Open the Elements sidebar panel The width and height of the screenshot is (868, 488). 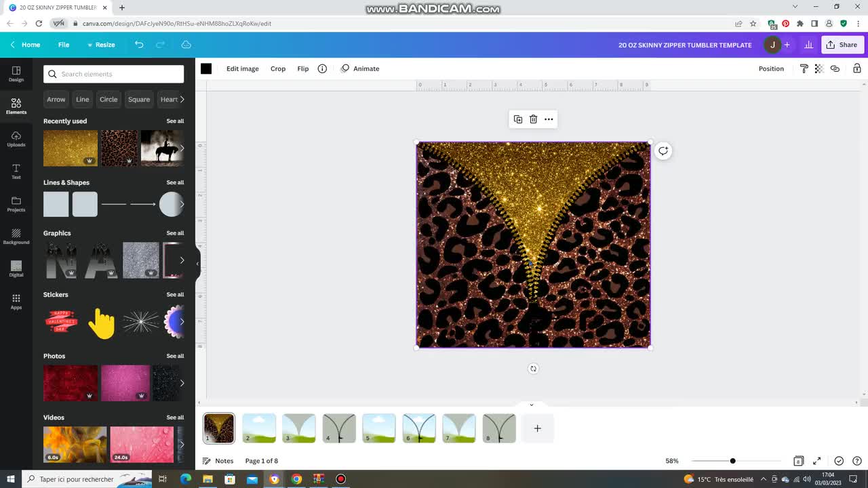[16, 106]
